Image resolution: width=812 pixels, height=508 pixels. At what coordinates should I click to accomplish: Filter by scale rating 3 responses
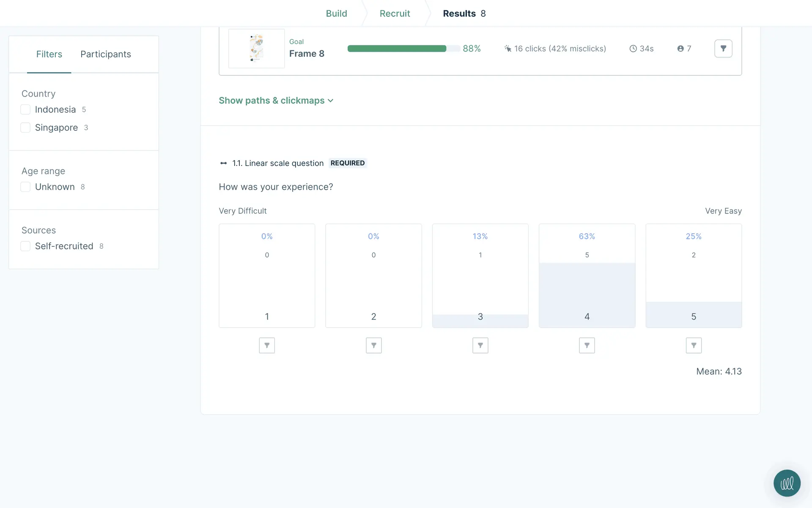point(480,345)
